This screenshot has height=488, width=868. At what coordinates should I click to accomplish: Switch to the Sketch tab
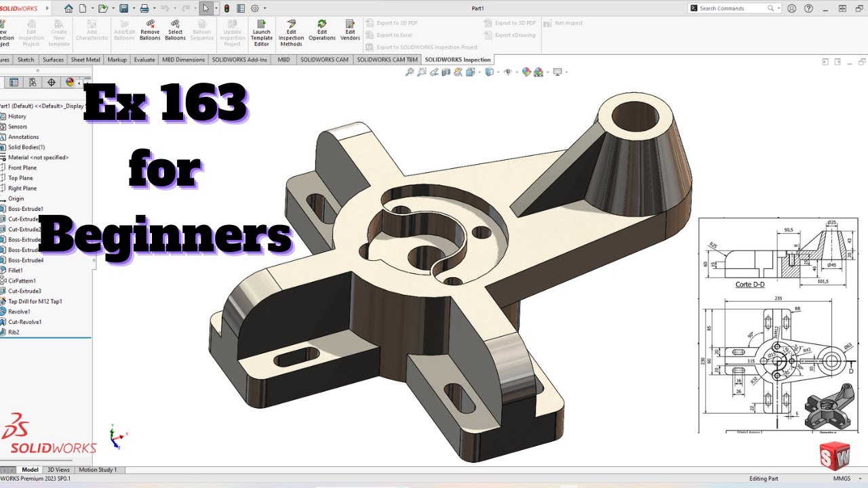click(26, 60)
